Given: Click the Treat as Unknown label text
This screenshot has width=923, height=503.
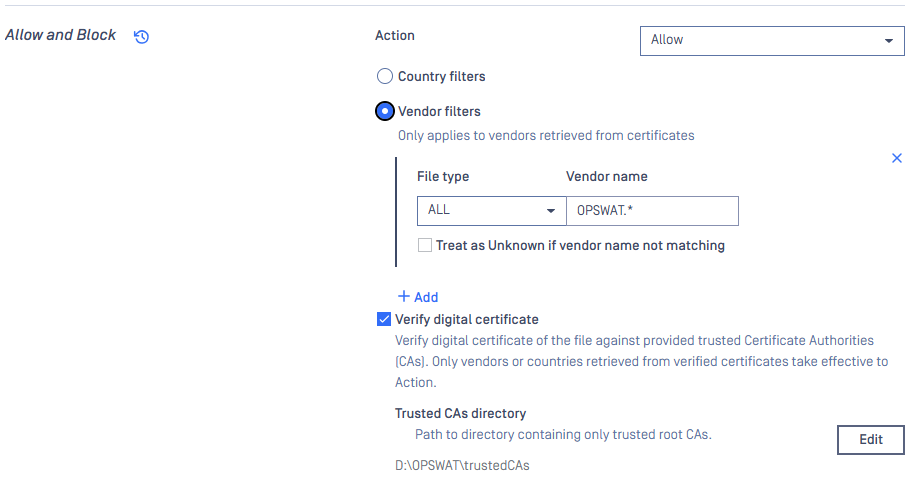Looking at the screenshot, I should click(x=580, y=245).
